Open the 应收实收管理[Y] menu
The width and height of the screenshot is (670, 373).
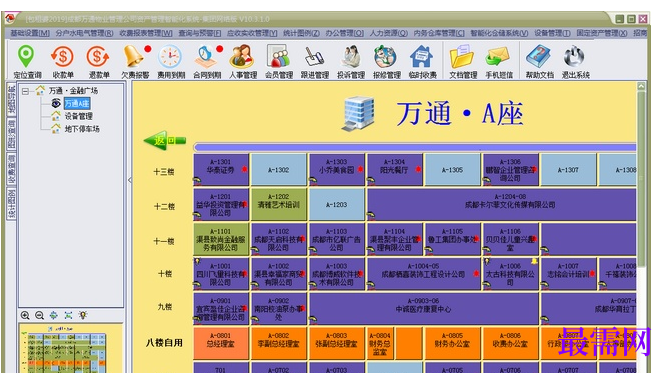coord(252,33)
